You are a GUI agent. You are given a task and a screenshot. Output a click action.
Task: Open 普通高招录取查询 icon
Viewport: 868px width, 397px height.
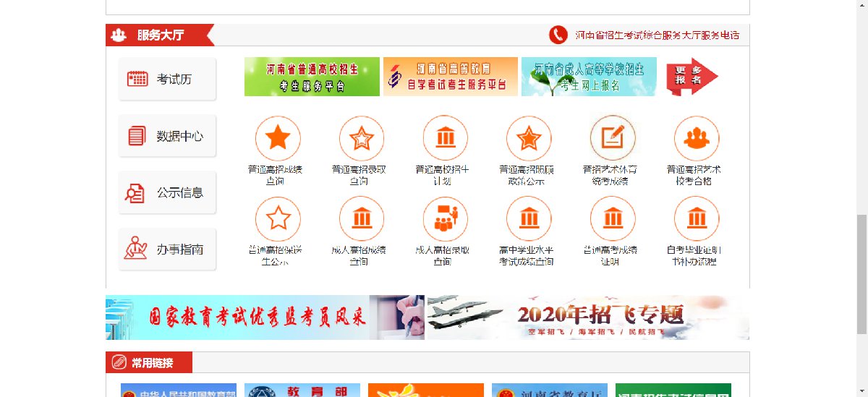pyautogui.click(x=362, y=137)
